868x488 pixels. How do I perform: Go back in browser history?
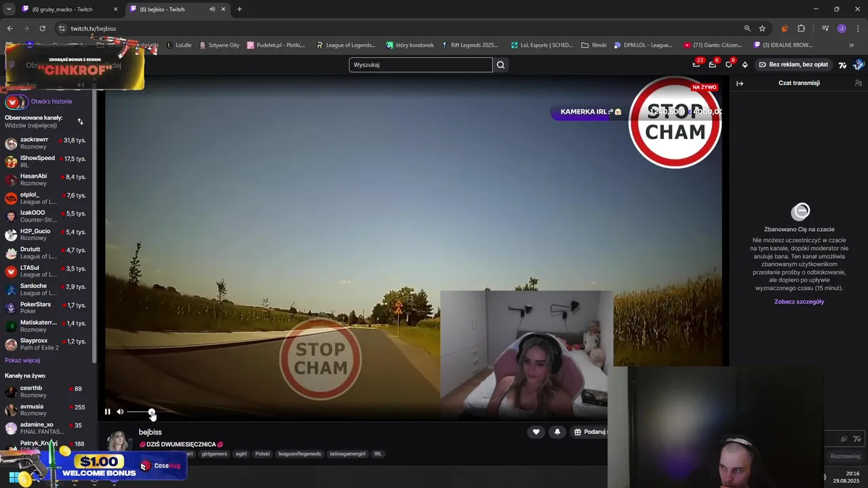[x=9, y=28]
